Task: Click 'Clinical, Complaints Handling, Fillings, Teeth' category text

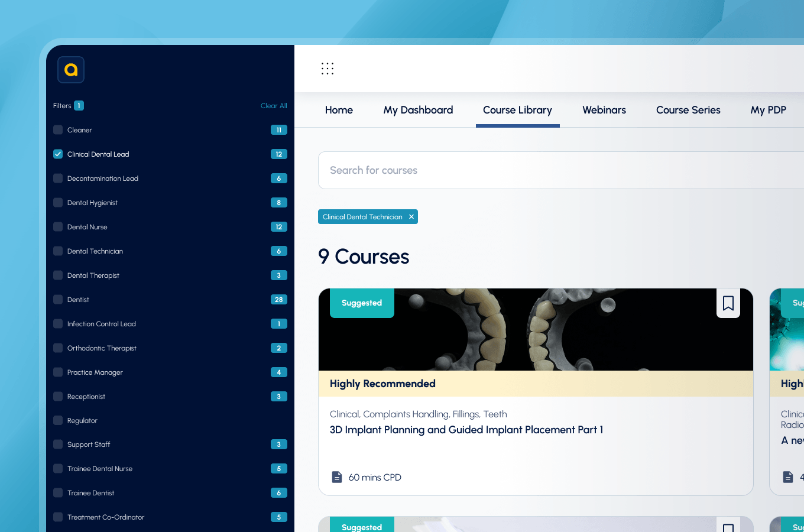Action: point(419,414)
